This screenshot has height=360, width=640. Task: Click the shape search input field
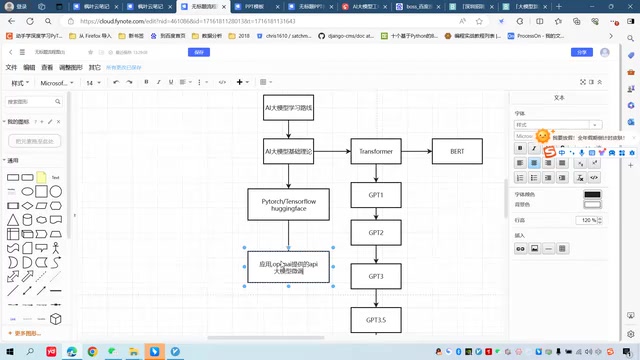[34, 102]
